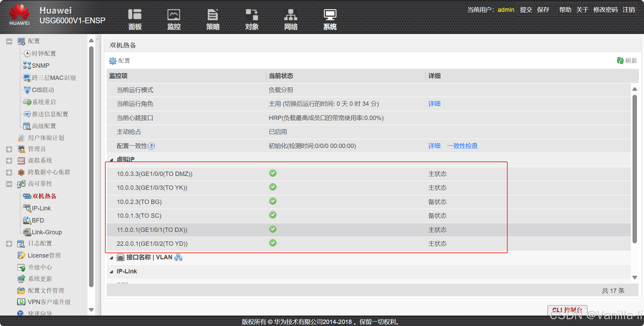Click the green status icon for 10.0.2.3
Screen dimensions: 644x326
click(x=273, y=201)
